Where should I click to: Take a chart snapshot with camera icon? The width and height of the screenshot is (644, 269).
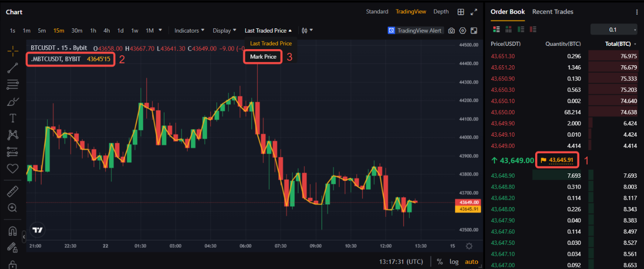coord(451,31)
